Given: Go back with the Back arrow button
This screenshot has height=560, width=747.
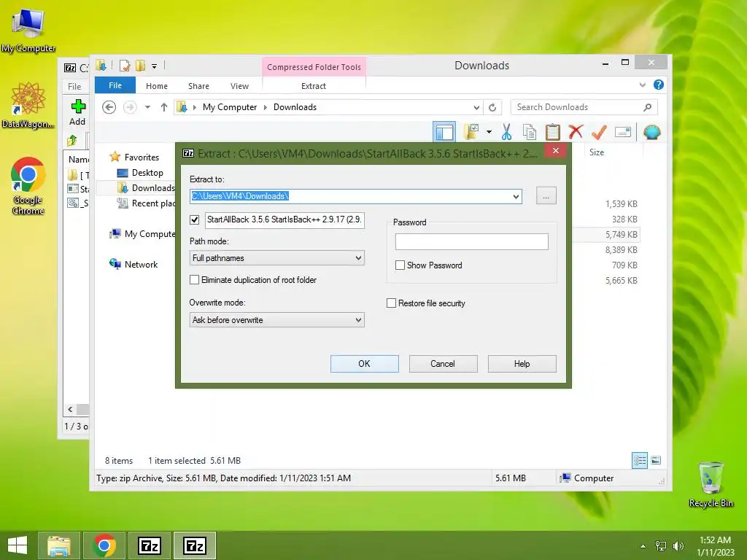Looking at the screenshot, I should tap(109, 107).
